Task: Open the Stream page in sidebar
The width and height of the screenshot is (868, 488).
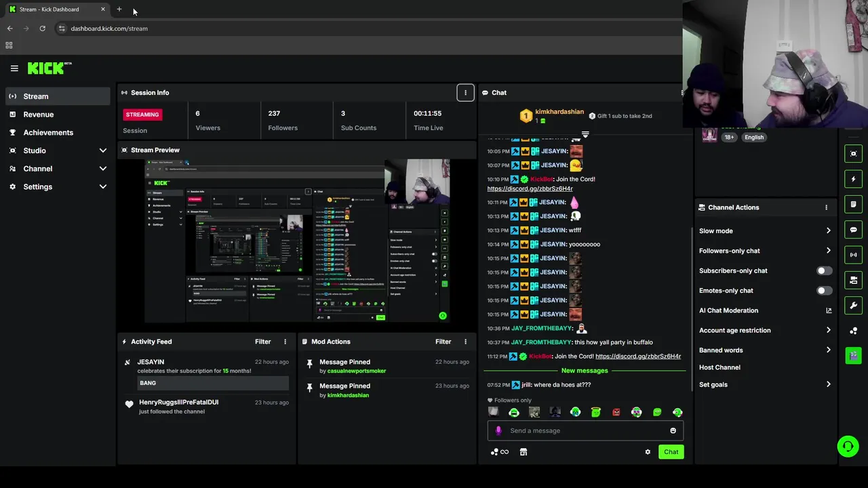Action: tap(58, 96)
